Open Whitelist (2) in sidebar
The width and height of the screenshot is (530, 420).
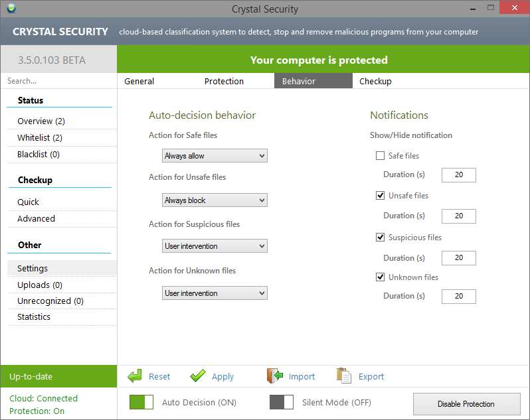click(62, 138)
